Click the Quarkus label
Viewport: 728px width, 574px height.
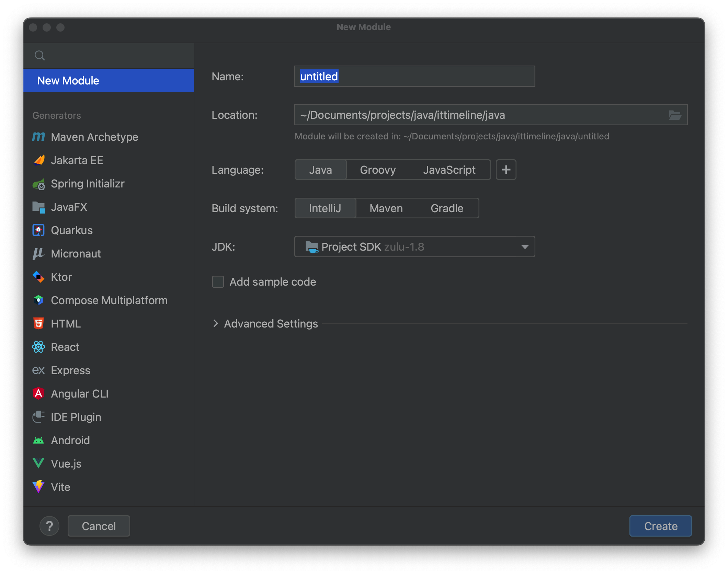tap(72, 230)
